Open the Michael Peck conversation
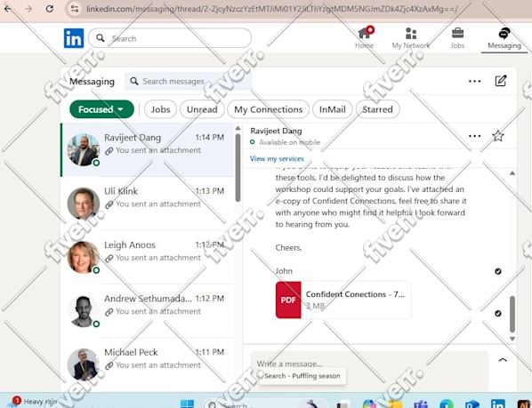Image resolution: width=532 pixels, height=408 pixels. point(148,364)
